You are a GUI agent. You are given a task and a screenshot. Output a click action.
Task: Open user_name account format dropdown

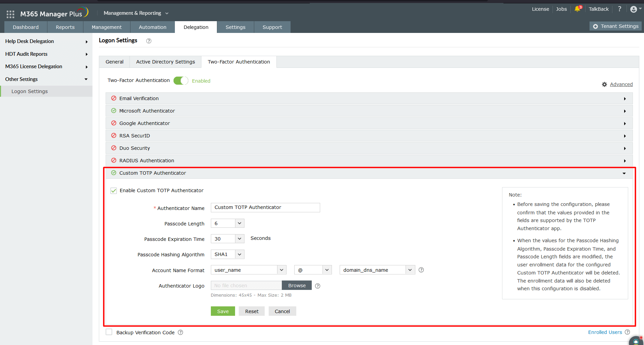(x=249, y=270)
